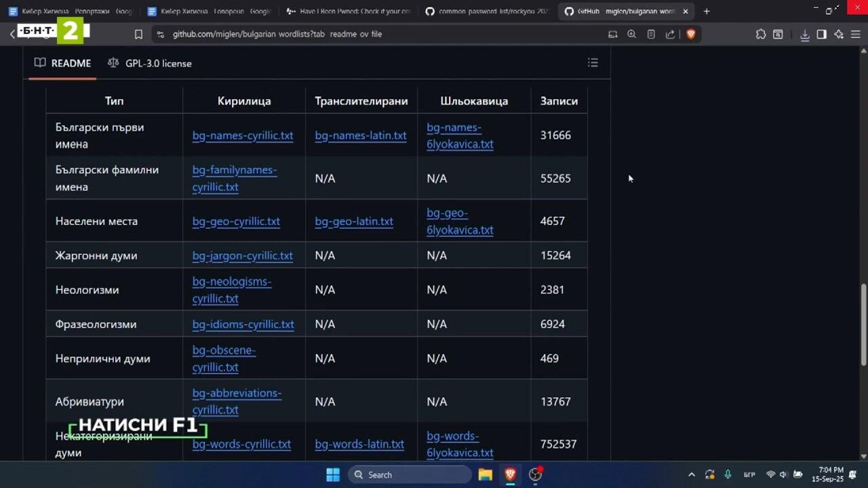This screenshot has height=488, width=868.
Task: Expand the hidden system tray icons chevron
Action: pyautogui.click(x=691, y=474)
